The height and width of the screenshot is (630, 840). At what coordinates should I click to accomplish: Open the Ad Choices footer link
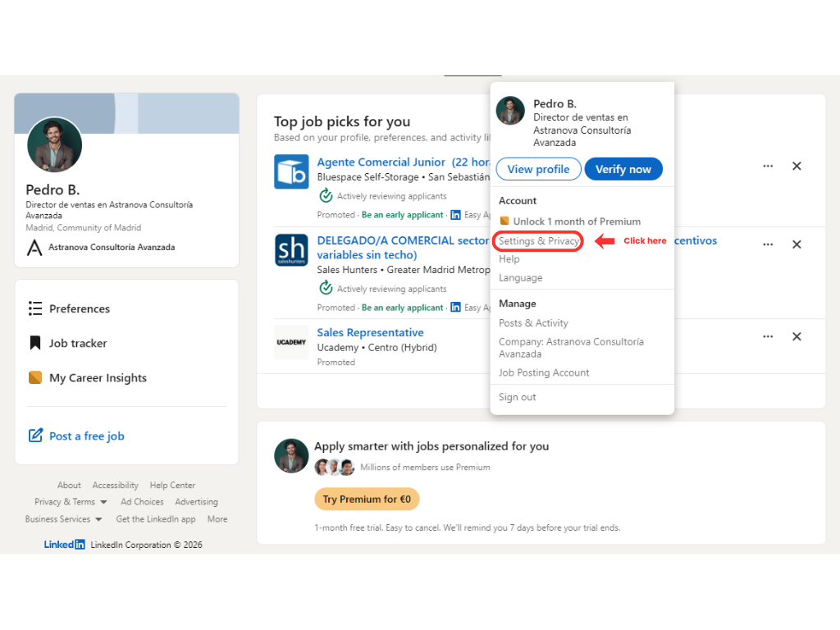click(142, 502)
